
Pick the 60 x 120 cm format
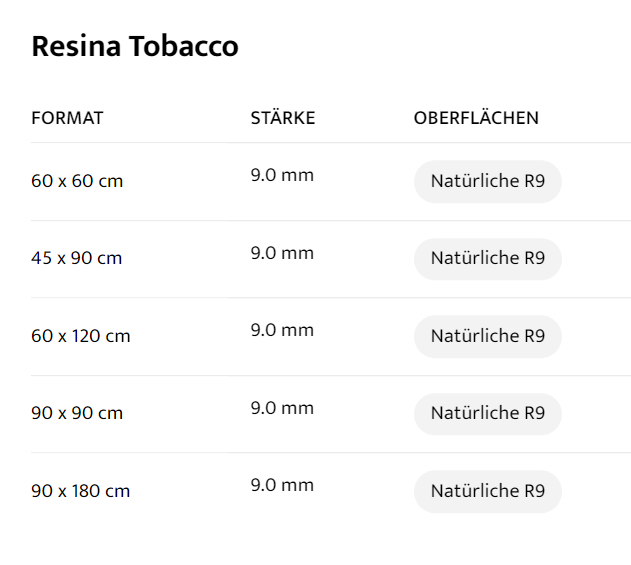81,336
